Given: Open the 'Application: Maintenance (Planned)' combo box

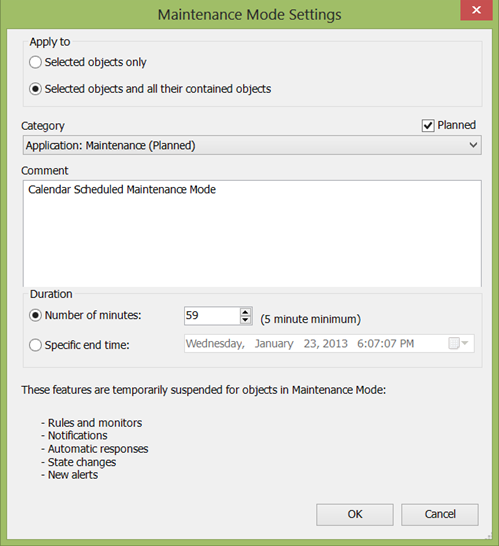Looking at the screenshot, I should click(x=252, y=145).
